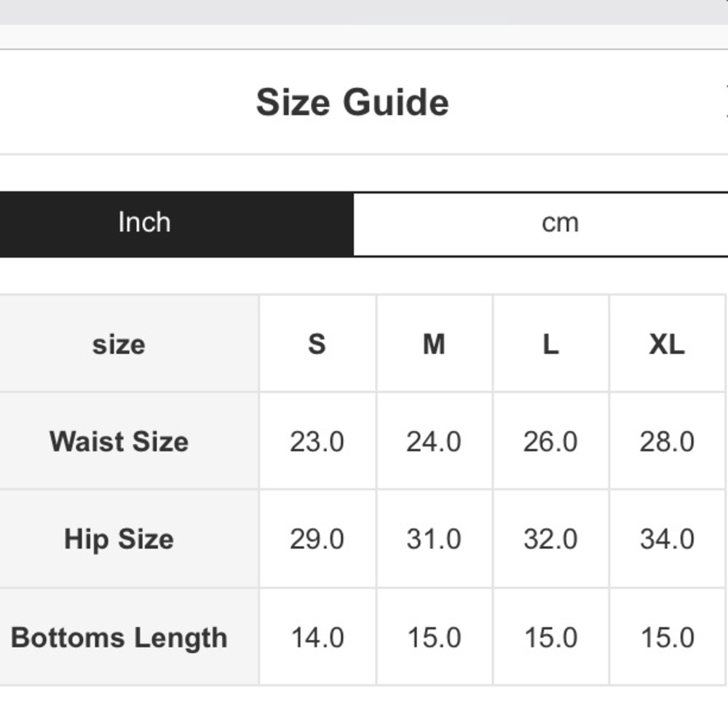Select waist value 28.0 for size XL
The height and width of the screenshot is (728, 728).
pos(667,441)
